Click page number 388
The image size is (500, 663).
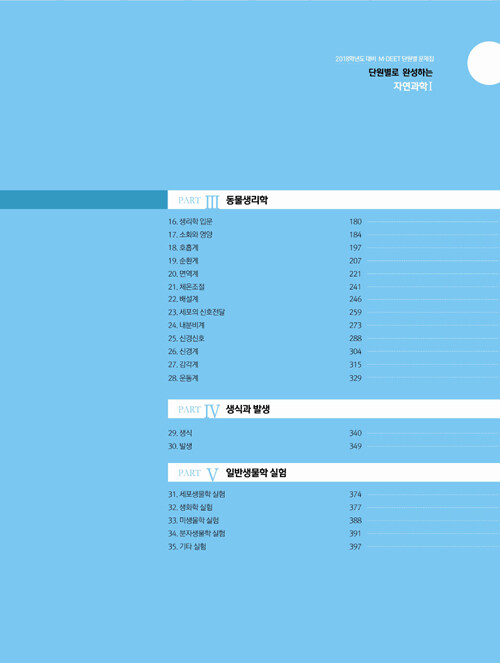click(355, 521)
